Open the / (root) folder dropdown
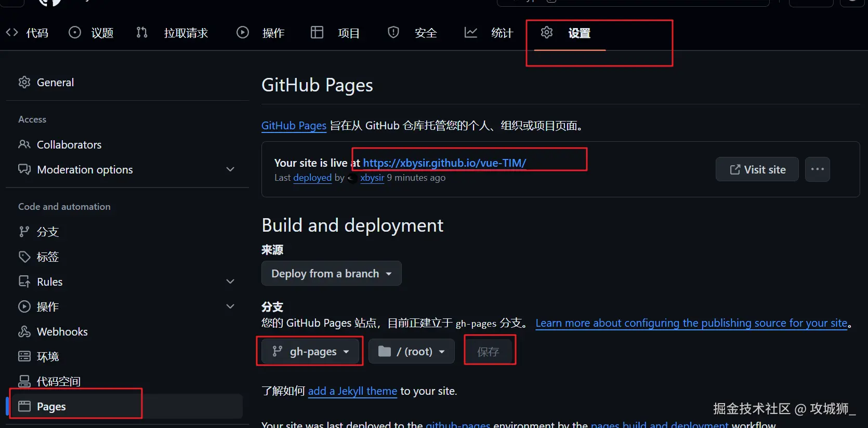Image resolution: width=868 pixels, height=428 pixels. pos(412,352)
